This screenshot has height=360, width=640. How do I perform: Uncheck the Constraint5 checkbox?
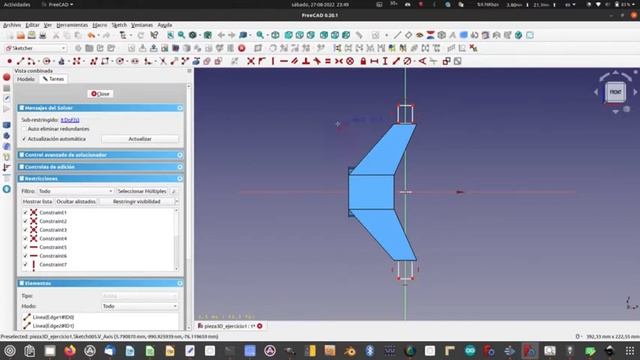[25, 247]
